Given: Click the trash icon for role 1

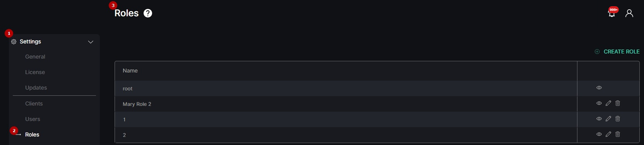Looking at the screenshot, I should click(x=618, y=119).
